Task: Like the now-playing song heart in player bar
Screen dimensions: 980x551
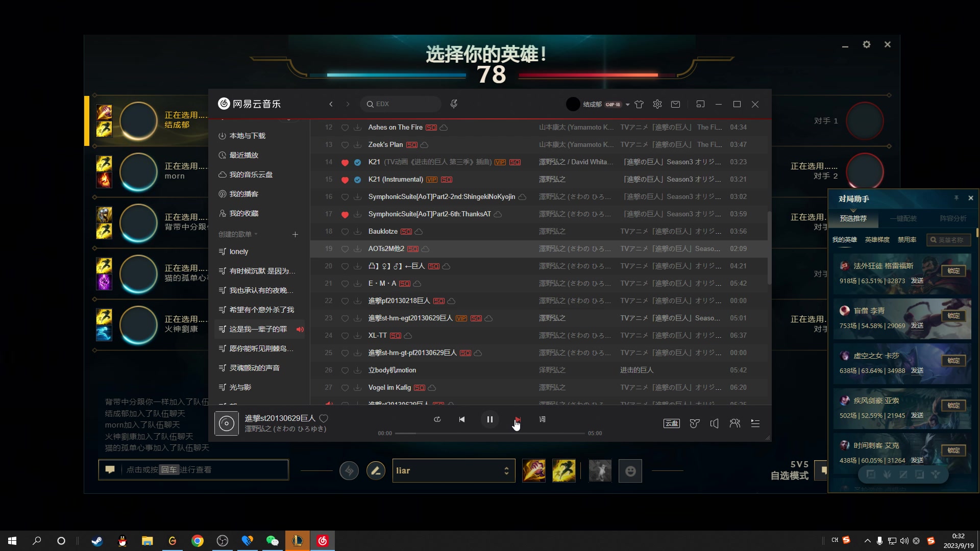Action: (x=324, y=418)
